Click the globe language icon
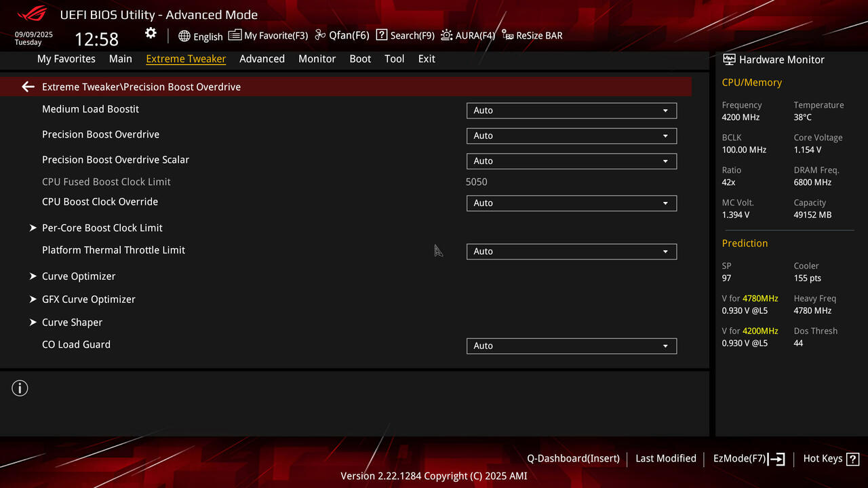 click(x=184, y=36)
